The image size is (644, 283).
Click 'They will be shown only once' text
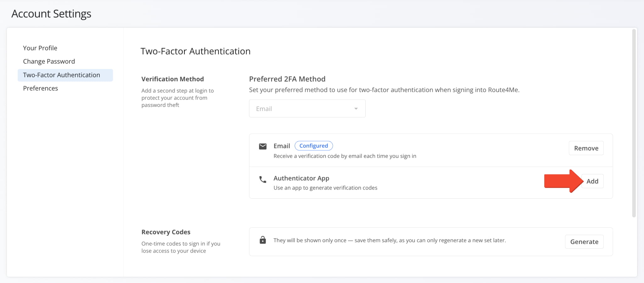coord(390,240)
